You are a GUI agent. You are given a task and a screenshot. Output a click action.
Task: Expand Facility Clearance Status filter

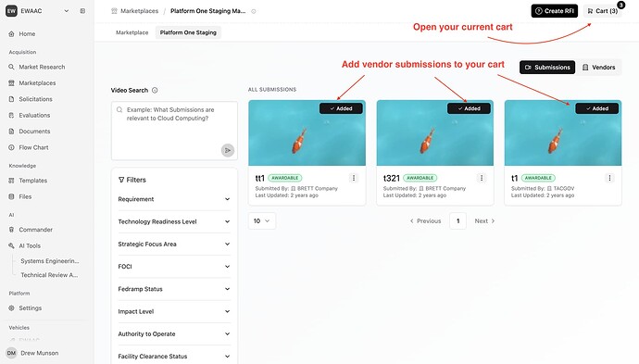(x=174, y=357)
